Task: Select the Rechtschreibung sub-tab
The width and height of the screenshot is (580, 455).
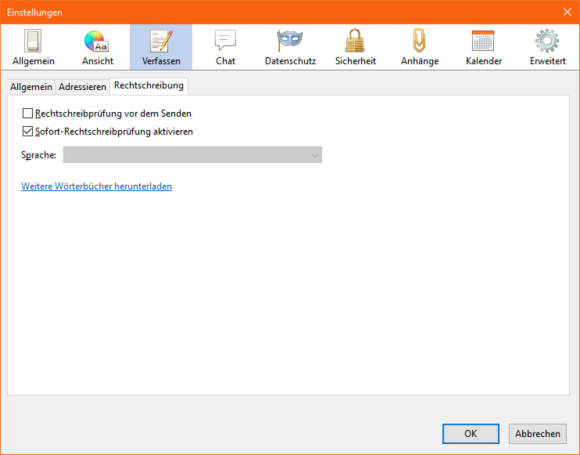Action: 149,86
